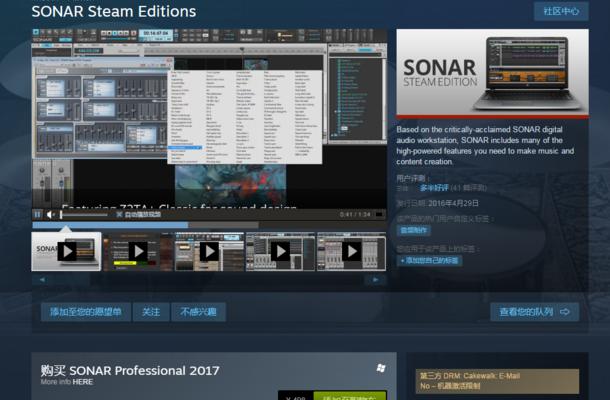This screenshot has height=400, width=610.
Task: Open the 社区中心 community hub
Action: 561,11
